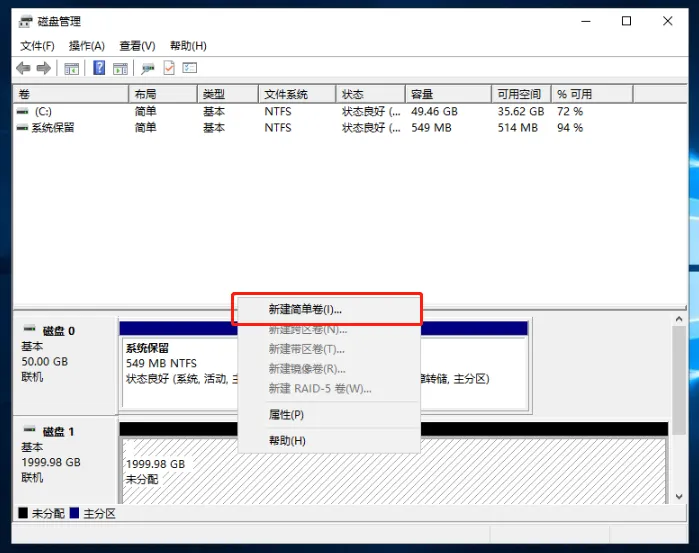Click the 49.46 GB capacity cell
Viewport: 699px width, 553px height.
(434, 111)
